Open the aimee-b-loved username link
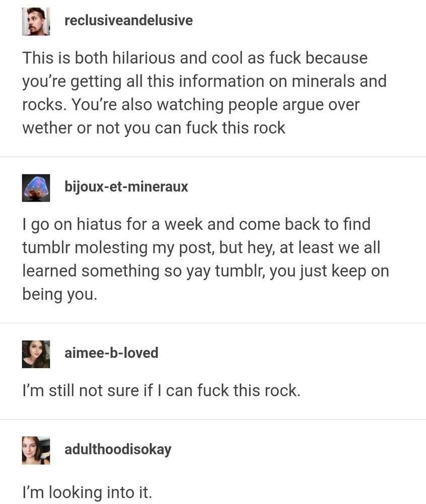 pyautogui.click(x=111, y=353)
